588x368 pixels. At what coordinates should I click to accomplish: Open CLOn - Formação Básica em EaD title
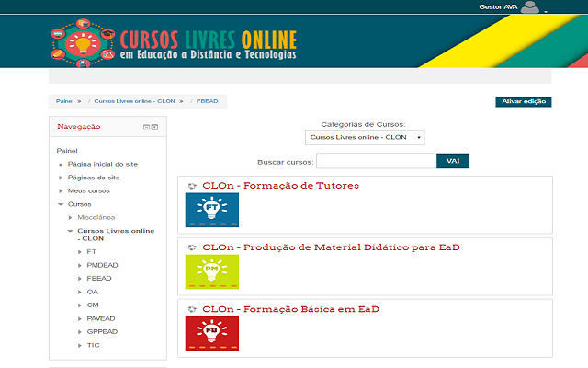pyautogui.click(x=290, y=309)
